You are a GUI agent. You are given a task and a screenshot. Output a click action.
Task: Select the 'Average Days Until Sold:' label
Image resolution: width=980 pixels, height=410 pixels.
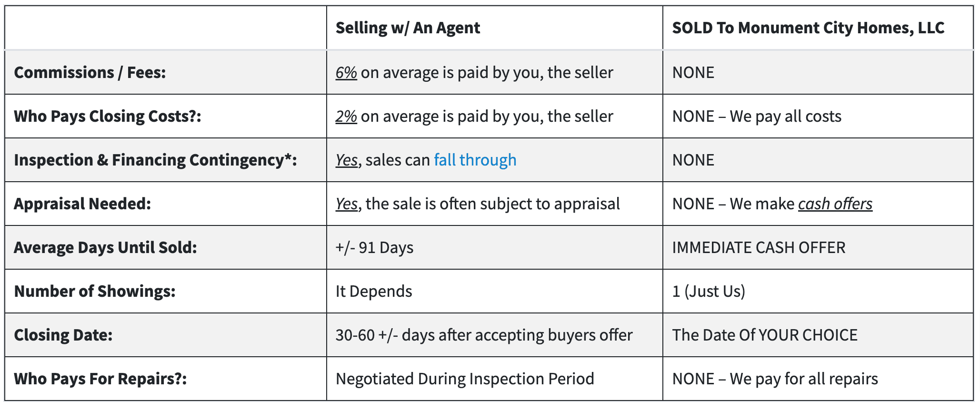coord(105,248)
